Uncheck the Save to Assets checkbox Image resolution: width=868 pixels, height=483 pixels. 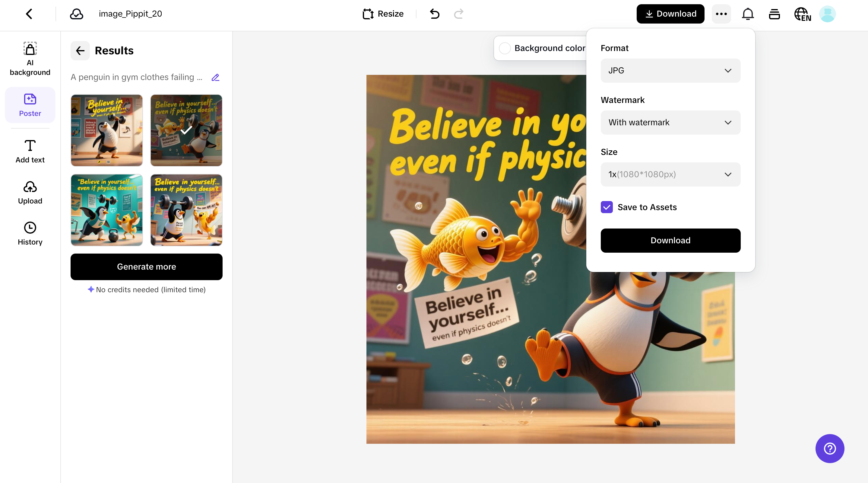[607, 207]
